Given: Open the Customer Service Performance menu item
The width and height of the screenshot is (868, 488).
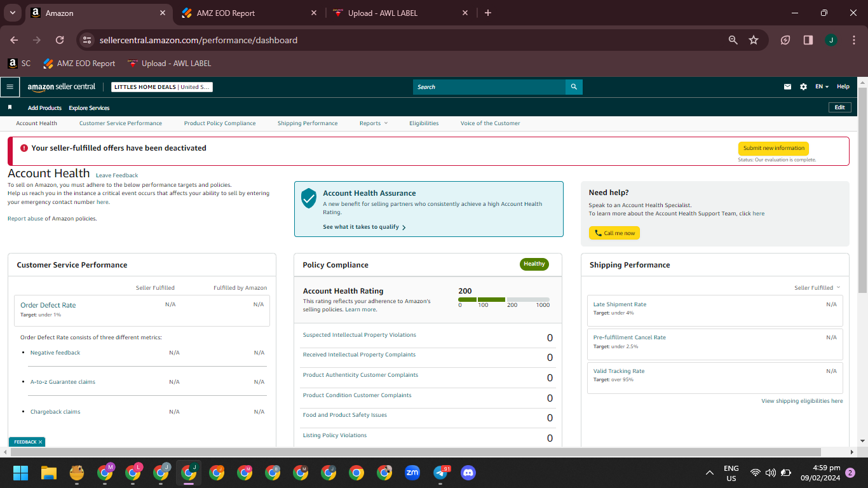Looking at the screenshot, I should pos(121,123).
